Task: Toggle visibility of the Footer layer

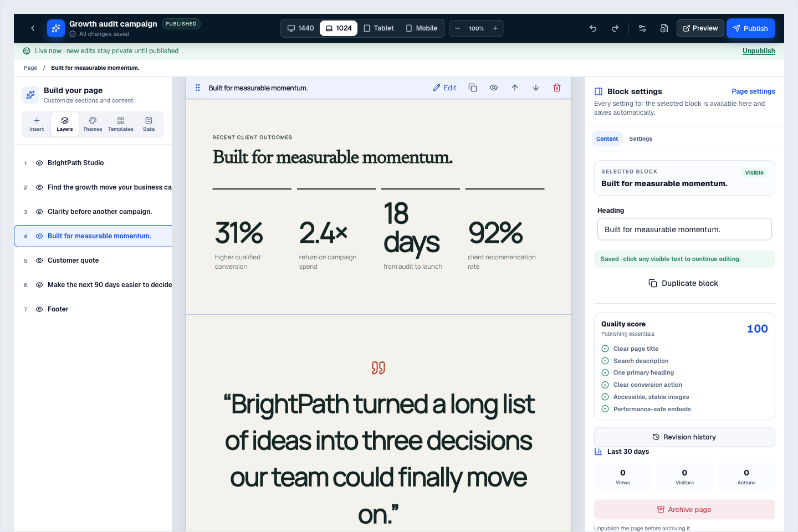Action: coord(39,309)
